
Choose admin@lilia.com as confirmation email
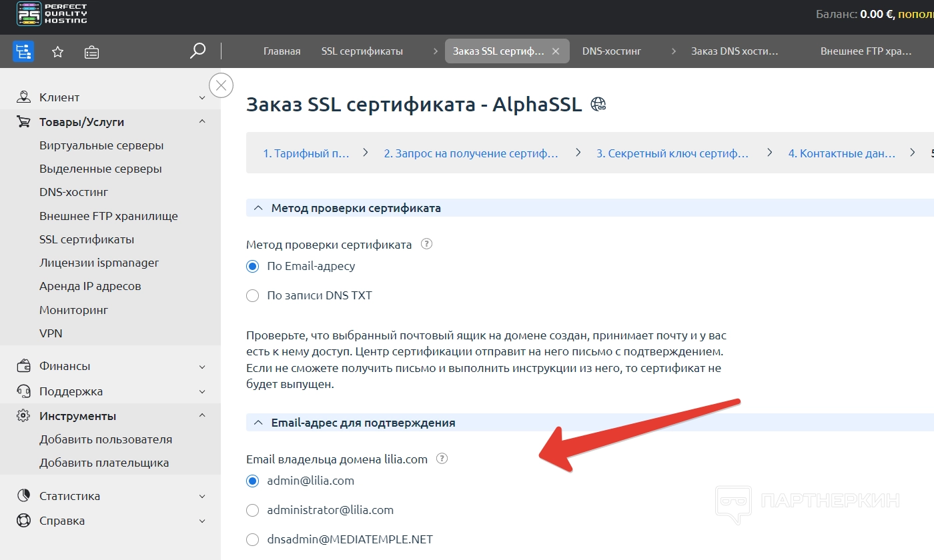(x=252, y=481)
